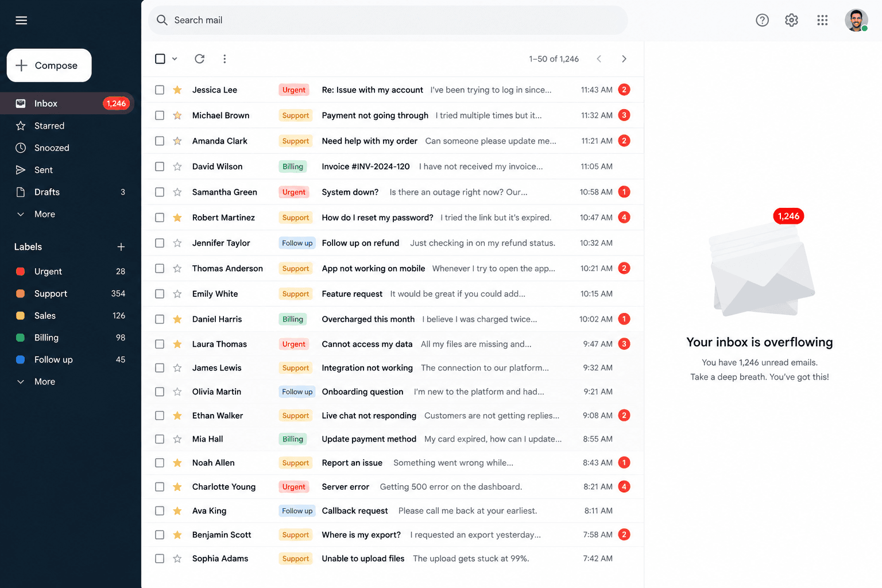Star the Sophia Adams email
The width and height of the screenshot is (882, 588).
pyautogui.click(x=177, y=559)
